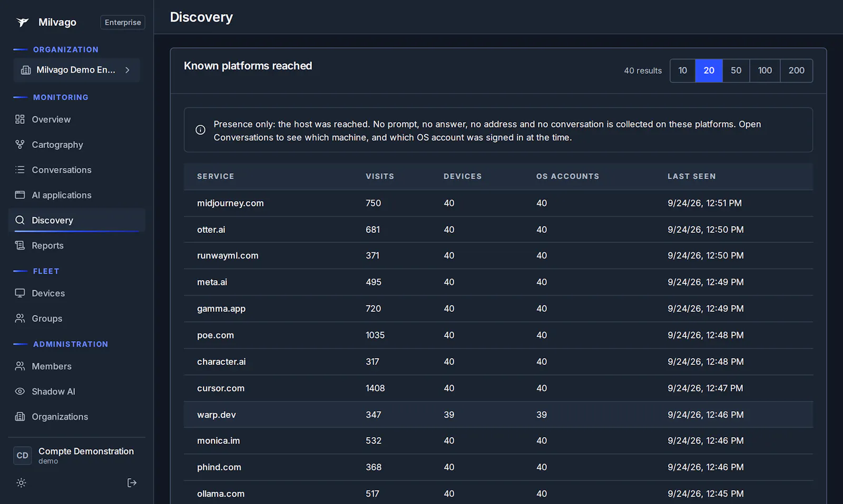
Task: Sort by the Last Seen column header
Action: click(692, 176)
